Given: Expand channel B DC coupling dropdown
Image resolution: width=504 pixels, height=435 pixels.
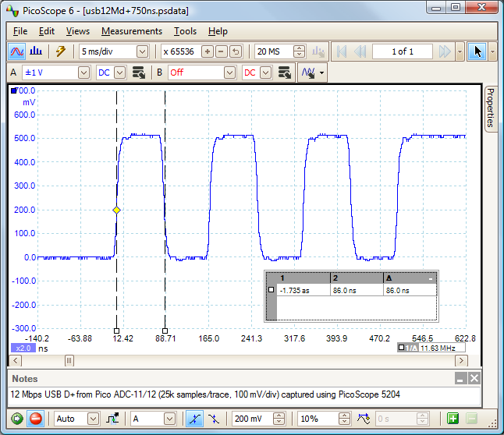Looking at the screenshot, I should [x=265, y=72].
